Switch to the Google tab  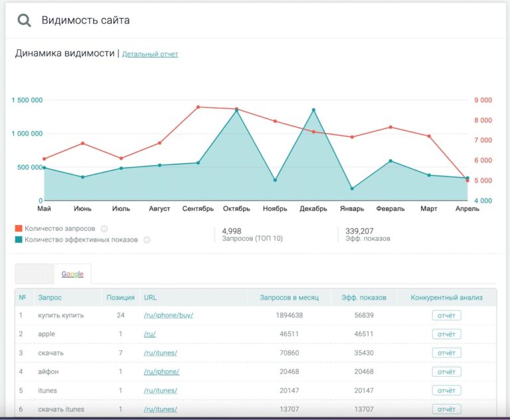[x=72, y=274]
